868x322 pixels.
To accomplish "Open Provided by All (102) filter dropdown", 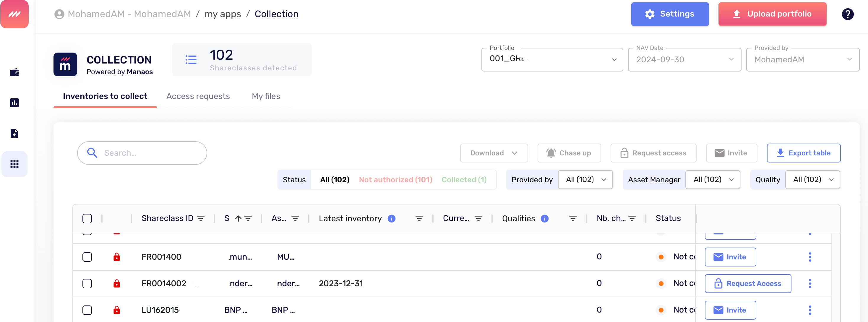I will pos(585,180).
